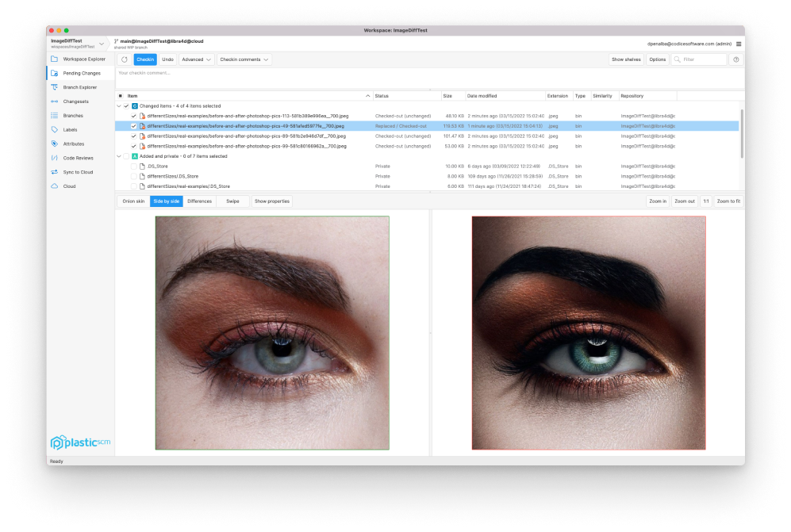Click Changed items category icon

tap(135, 106)
